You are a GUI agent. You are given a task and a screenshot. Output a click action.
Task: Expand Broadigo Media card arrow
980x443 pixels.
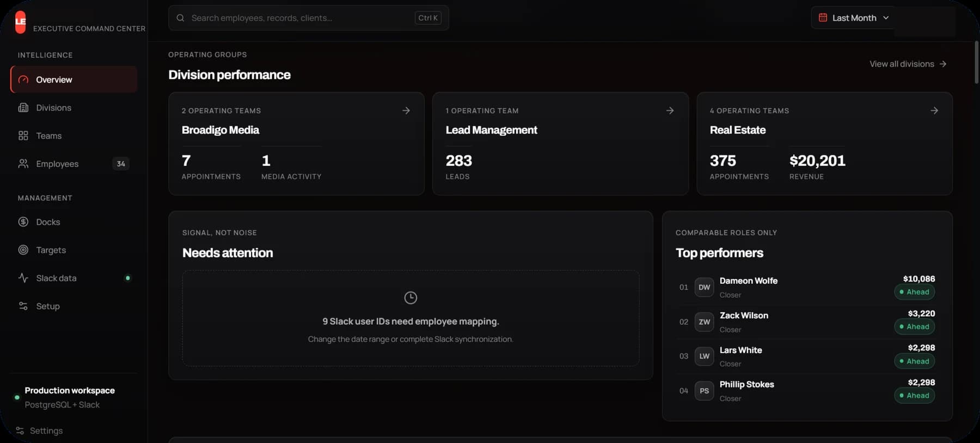pos(406,110)
